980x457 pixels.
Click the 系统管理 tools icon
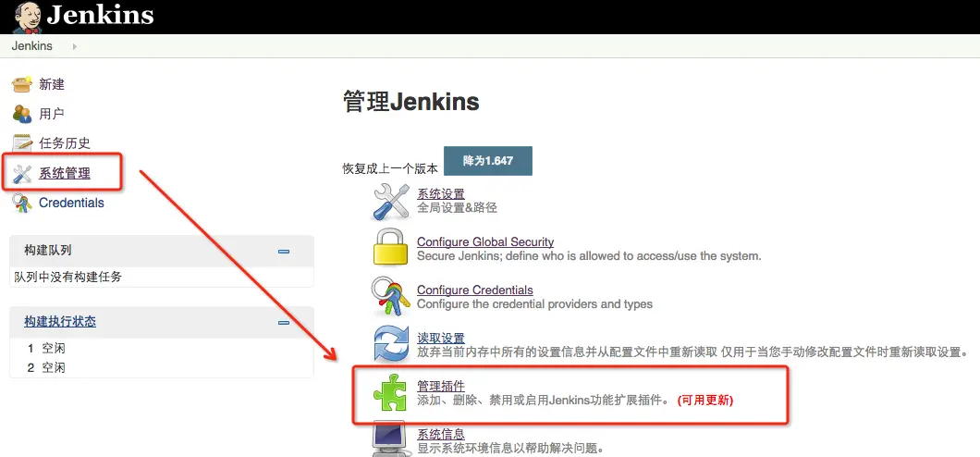pos(22,173)
